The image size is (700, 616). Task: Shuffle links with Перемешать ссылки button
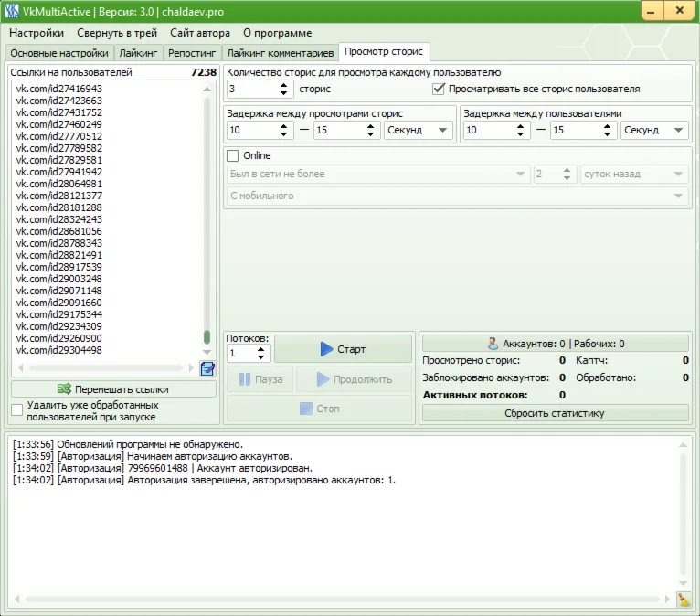pos(115,388)
